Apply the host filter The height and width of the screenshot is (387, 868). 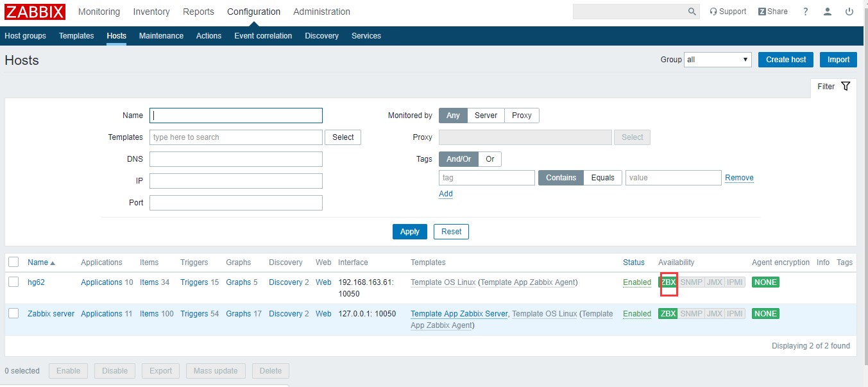409,232
